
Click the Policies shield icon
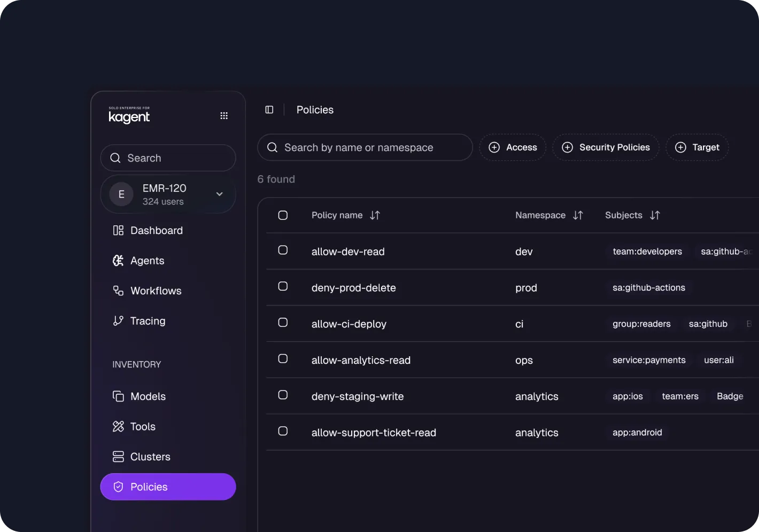(118, 487)
